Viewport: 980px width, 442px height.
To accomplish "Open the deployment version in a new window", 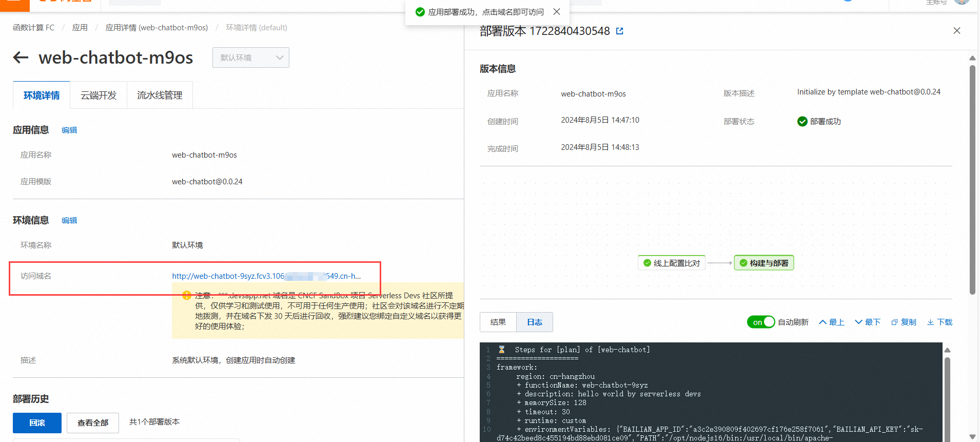I will coord(619,31).
